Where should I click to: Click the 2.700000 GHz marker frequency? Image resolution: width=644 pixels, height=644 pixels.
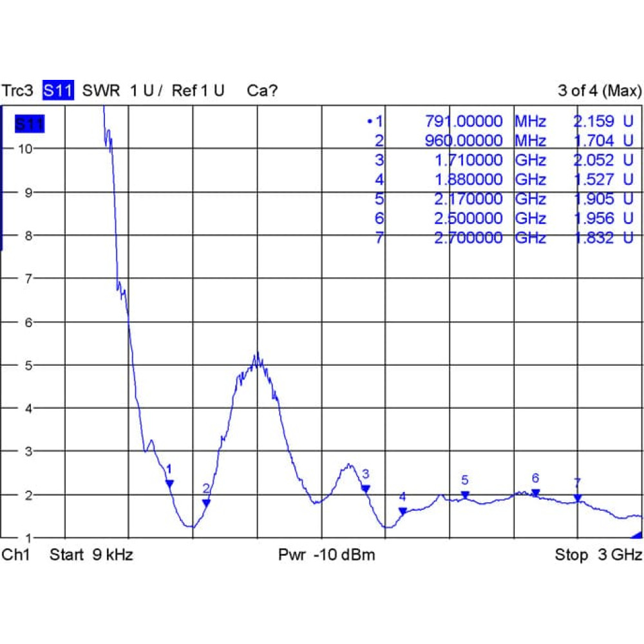(490, 238)
